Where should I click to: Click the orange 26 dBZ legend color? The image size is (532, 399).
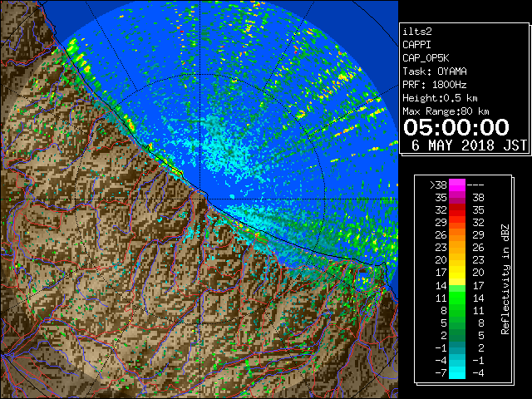click(457, 235)
